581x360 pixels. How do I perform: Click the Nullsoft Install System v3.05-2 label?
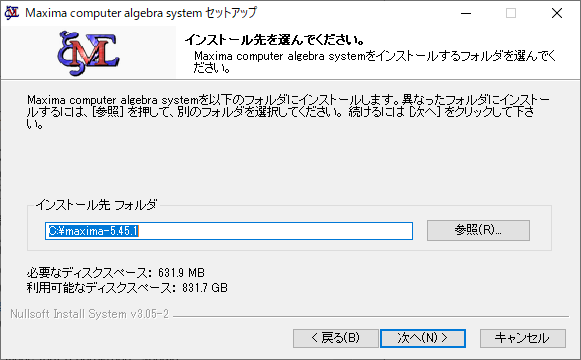coord(89,314)
